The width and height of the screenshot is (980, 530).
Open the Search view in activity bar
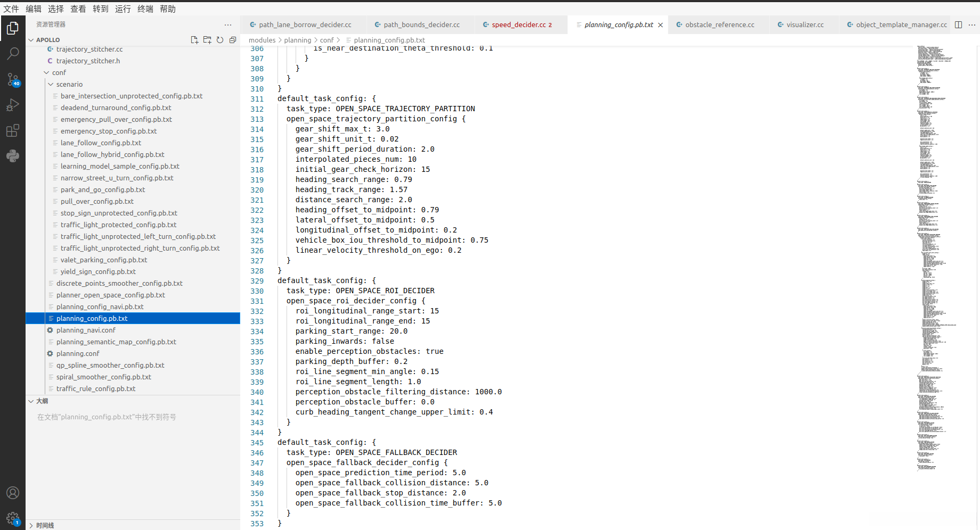click(x=13, y=54)
